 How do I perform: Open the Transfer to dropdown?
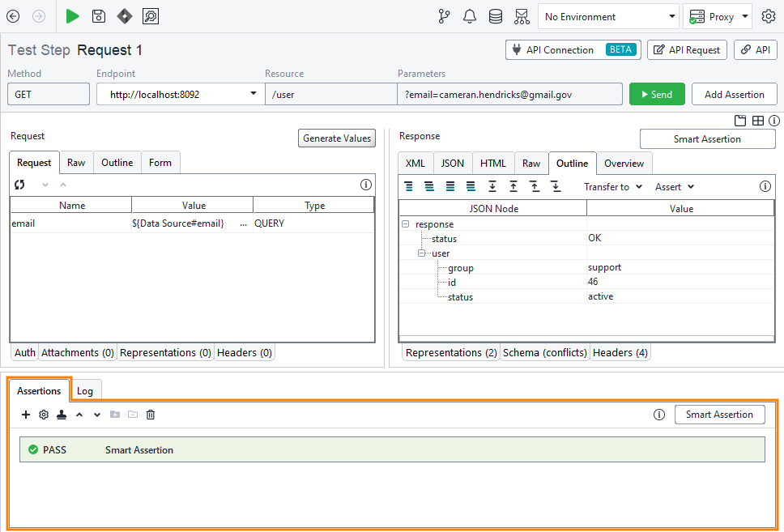[613, 186]
